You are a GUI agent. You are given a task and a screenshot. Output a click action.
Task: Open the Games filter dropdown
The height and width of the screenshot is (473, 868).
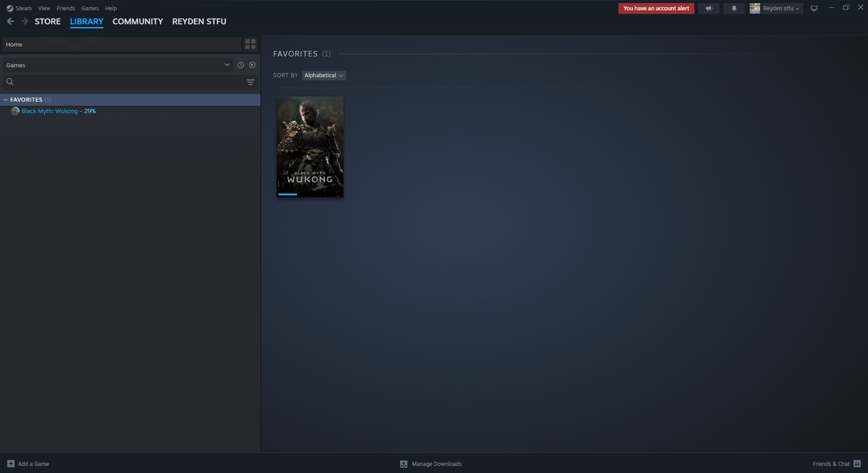(x=118, y=65)
